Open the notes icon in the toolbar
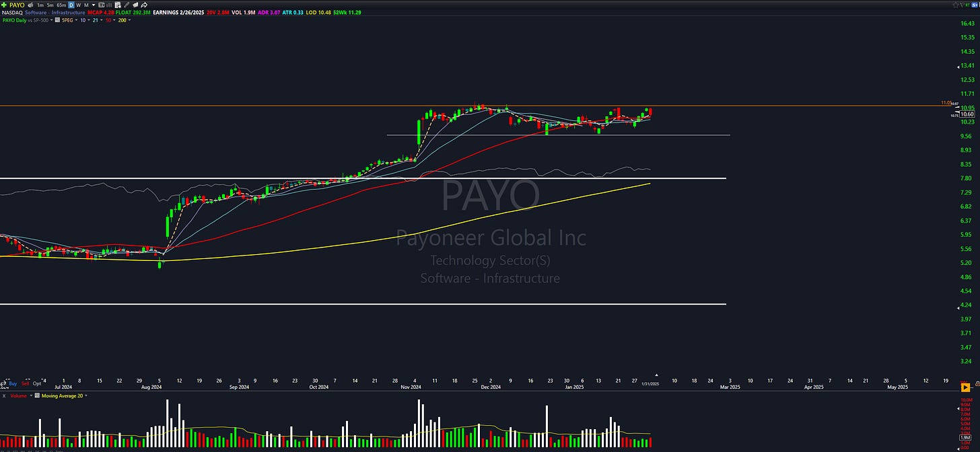The width and height of the screenshot is (980, 452). pos(118,5)
